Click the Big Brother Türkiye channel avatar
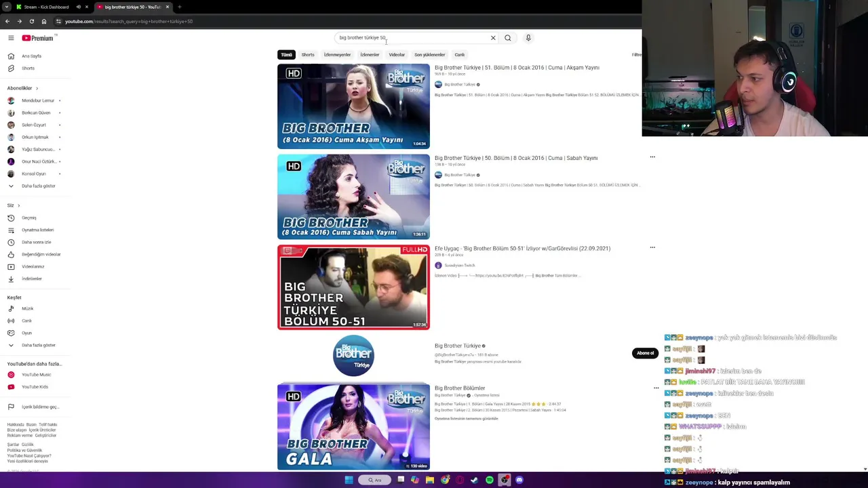The height and width of the screenshot is (488, 868). (x=353, y=355)
